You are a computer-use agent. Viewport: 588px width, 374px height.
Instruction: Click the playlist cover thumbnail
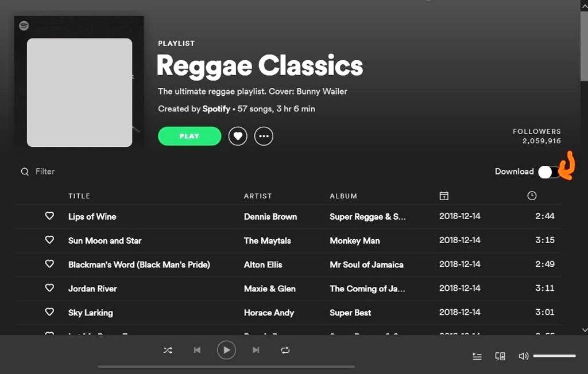pos(79,81)
